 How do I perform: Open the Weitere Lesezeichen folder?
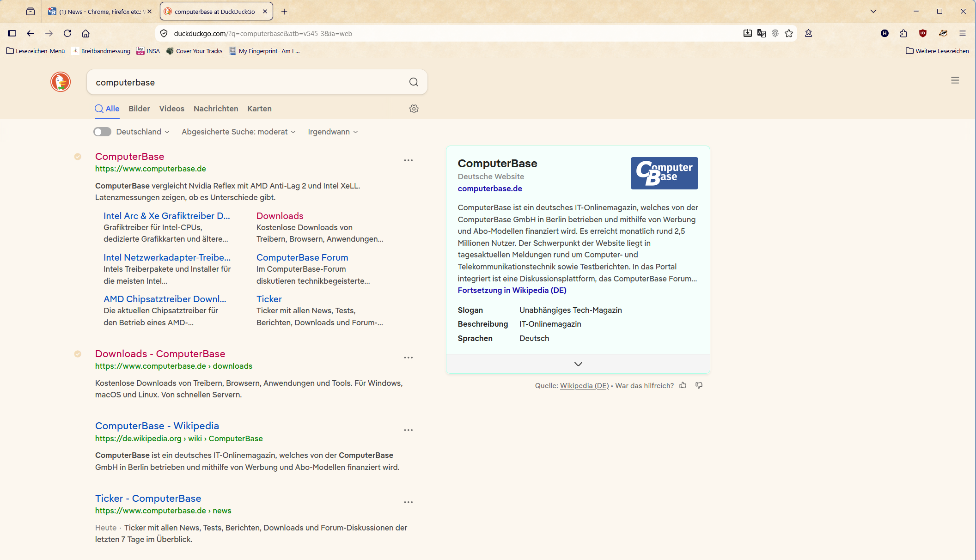tap(938, 51)
